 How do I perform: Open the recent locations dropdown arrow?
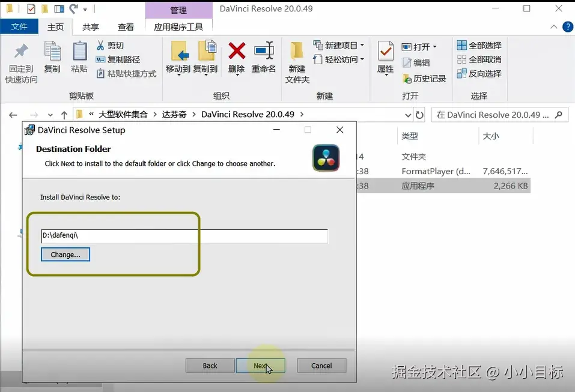50,115
